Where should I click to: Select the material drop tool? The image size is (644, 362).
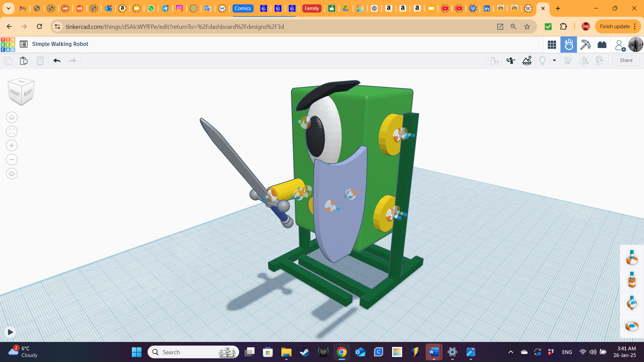[495, 60]
